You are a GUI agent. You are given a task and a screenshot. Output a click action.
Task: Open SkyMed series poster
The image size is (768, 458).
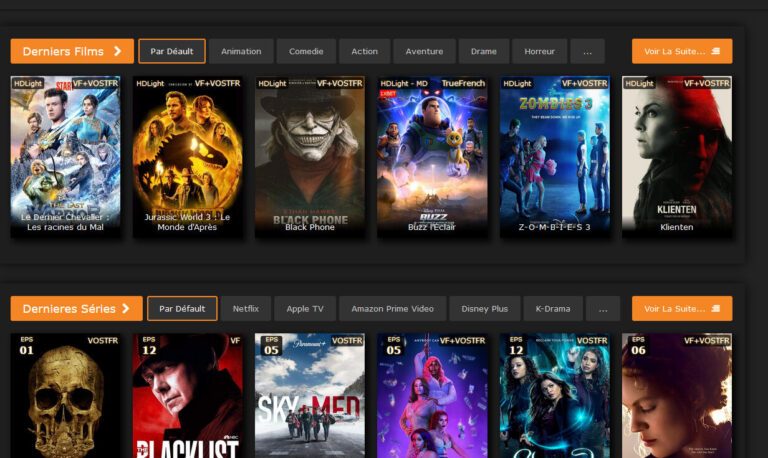tap(310, 396)
